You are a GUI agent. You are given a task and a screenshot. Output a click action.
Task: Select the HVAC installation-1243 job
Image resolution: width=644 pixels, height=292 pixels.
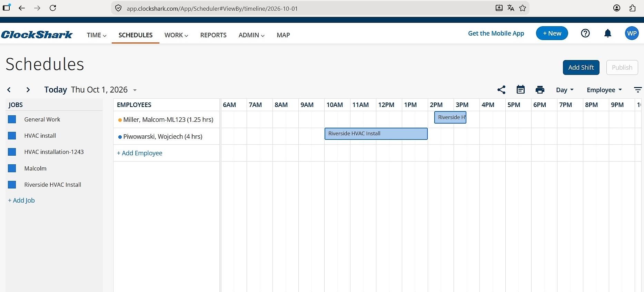[x=54, y=152]
